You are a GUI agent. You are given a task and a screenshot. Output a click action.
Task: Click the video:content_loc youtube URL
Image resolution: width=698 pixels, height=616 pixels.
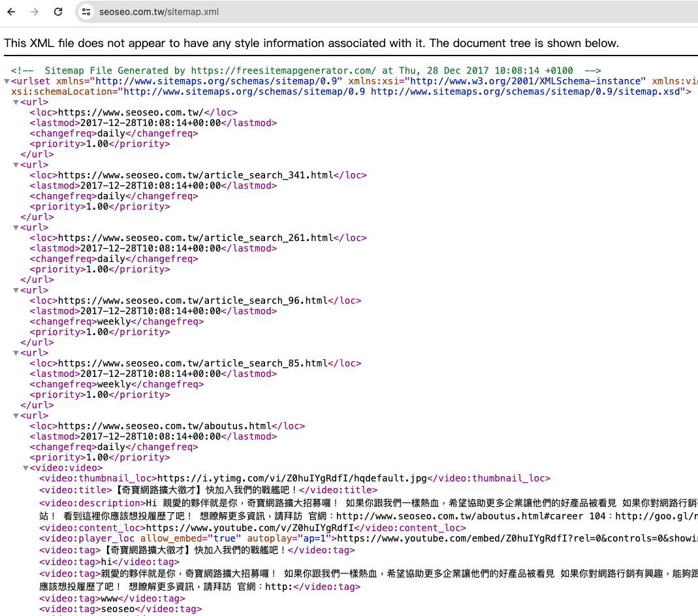[249, 528]
